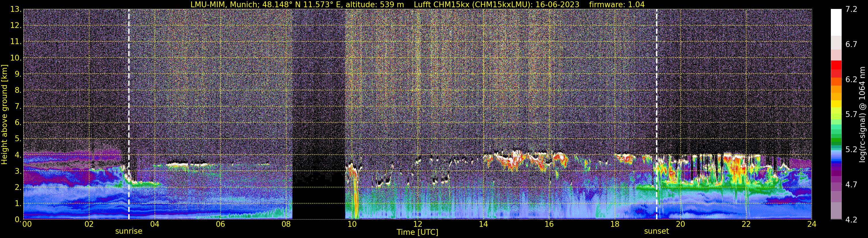
Task: Click the sunrise dashed vertical marker line
Action: (x=129, y=114)
